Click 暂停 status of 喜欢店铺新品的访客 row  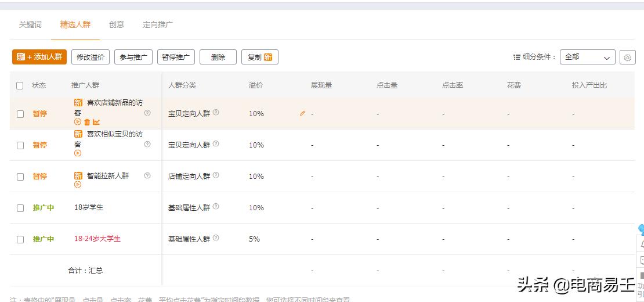pyautogui.click(x=40, y=114)
